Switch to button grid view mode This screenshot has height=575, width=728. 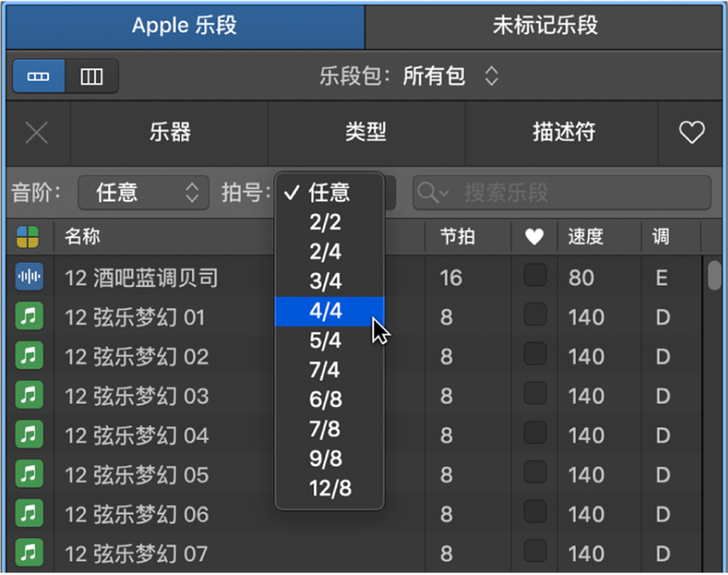pyautogui.click(x=38, y=77)
